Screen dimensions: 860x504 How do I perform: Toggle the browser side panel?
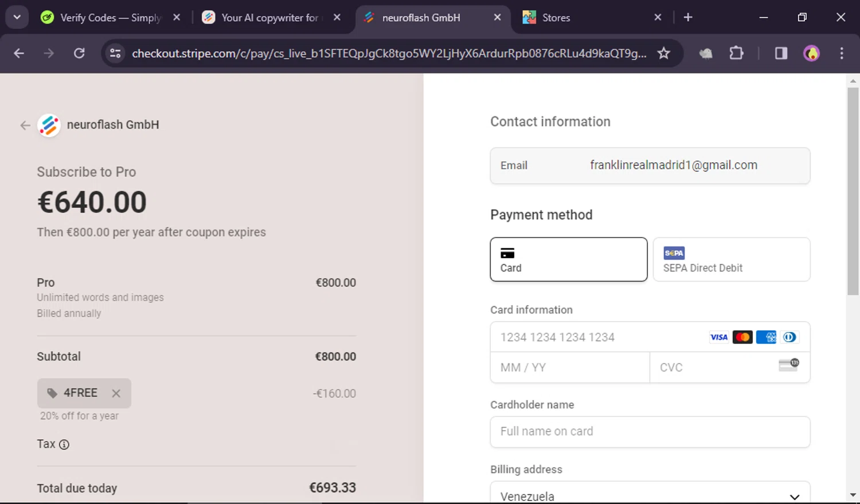point(781,53)
